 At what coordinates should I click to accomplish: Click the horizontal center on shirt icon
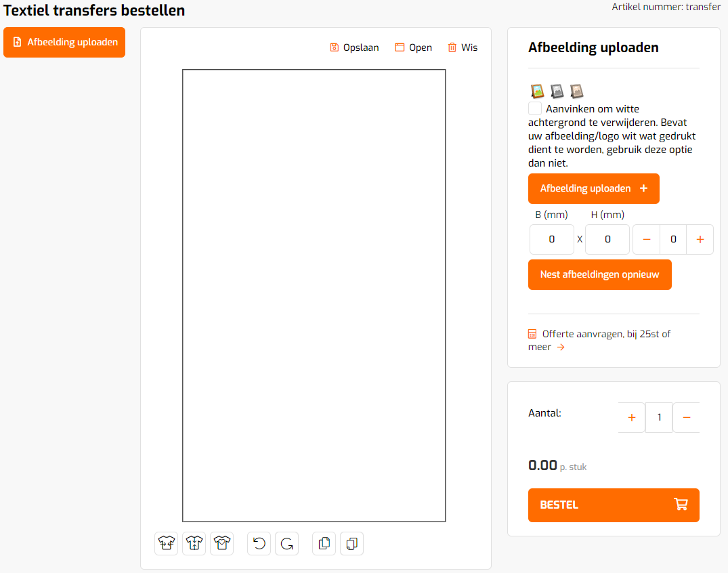tap(166, 543)
